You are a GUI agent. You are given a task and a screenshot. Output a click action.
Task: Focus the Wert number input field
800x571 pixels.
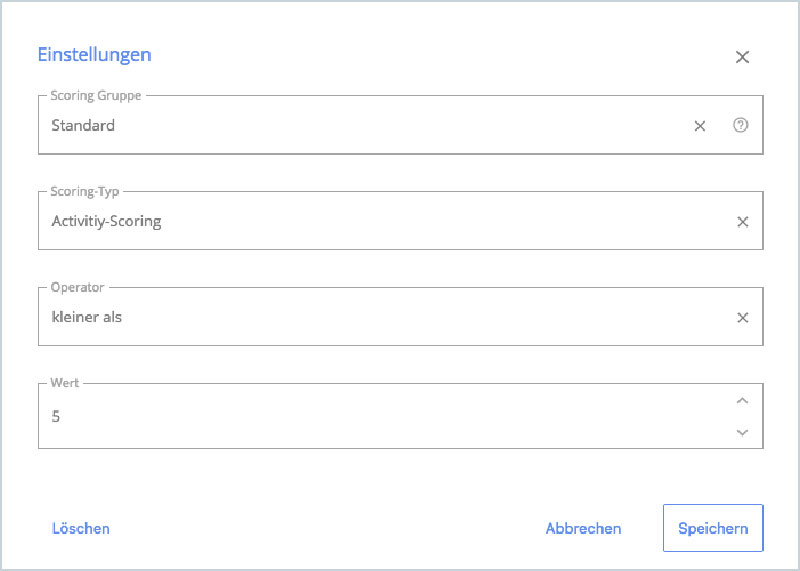[385, 416]
